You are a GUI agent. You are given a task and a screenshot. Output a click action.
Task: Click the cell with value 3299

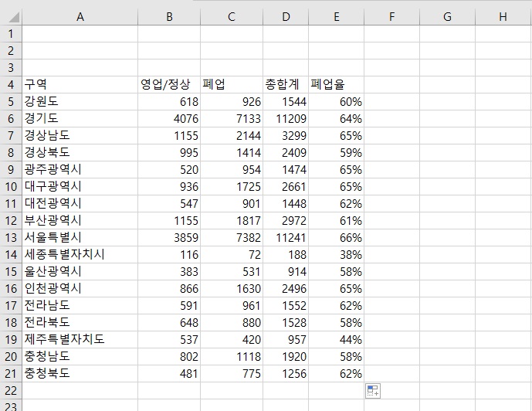[x=286, y=136]
